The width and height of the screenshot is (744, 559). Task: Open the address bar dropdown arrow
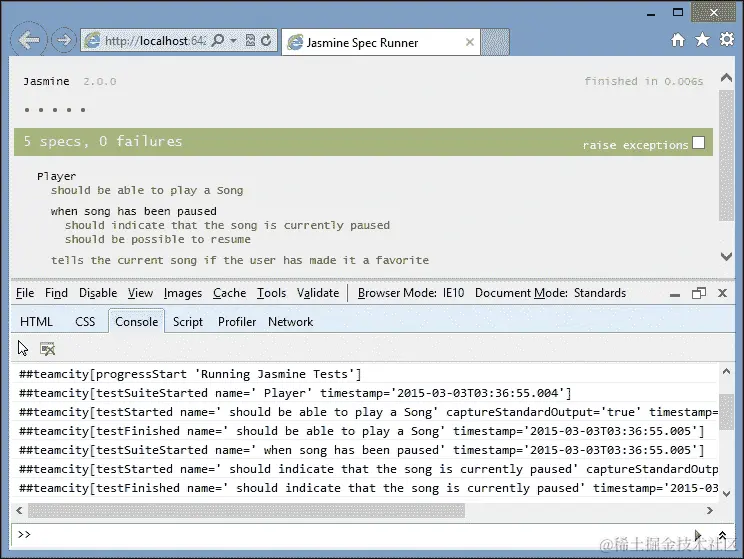(233, 41)
